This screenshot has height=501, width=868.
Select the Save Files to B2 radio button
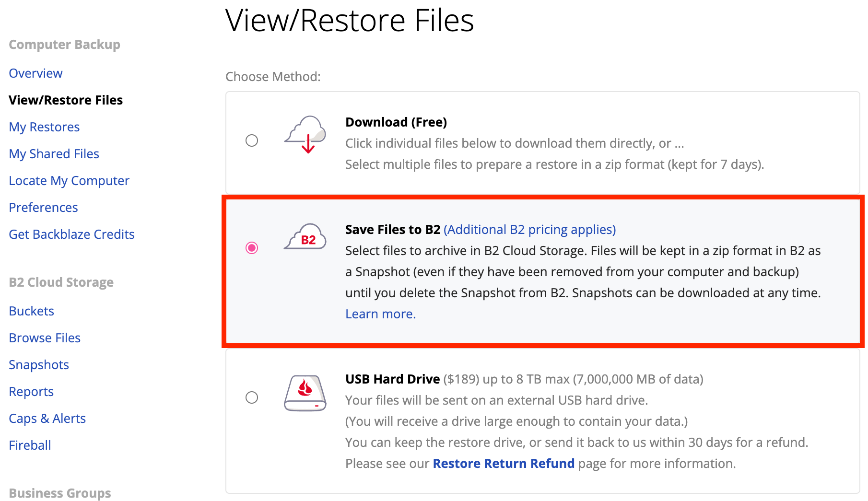252,248
